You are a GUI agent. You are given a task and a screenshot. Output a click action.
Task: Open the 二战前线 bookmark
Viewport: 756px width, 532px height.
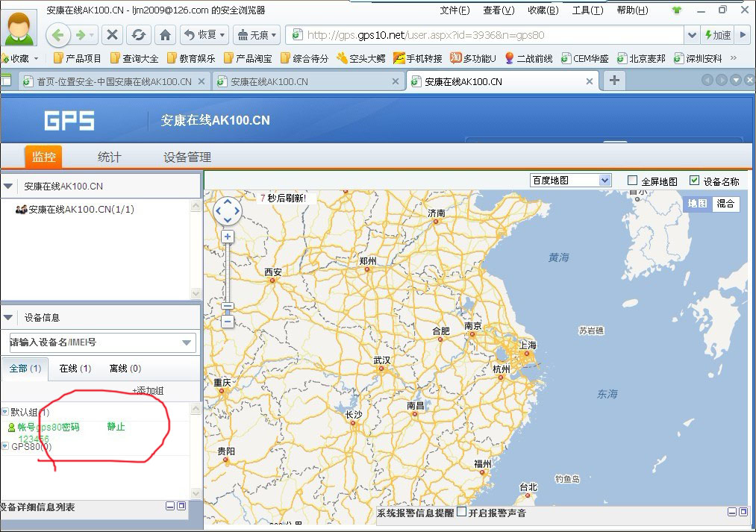529,58
